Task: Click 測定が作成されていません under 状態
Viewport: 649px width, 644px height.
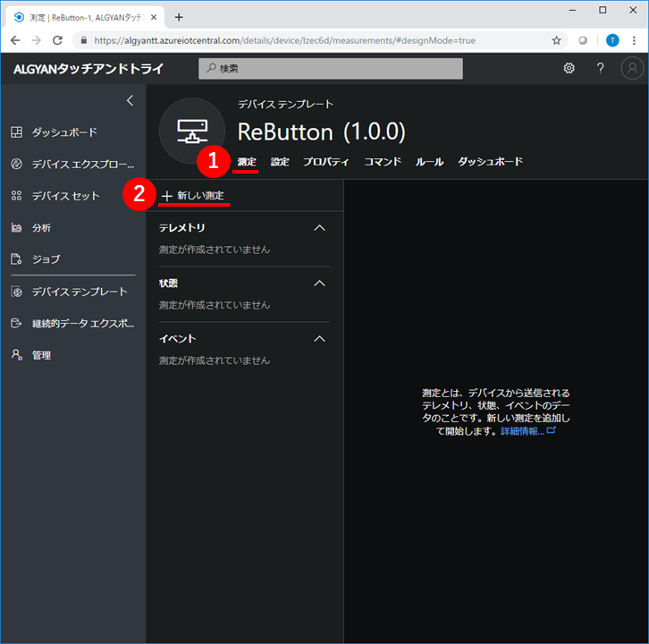Action: (x=215, y=305)
